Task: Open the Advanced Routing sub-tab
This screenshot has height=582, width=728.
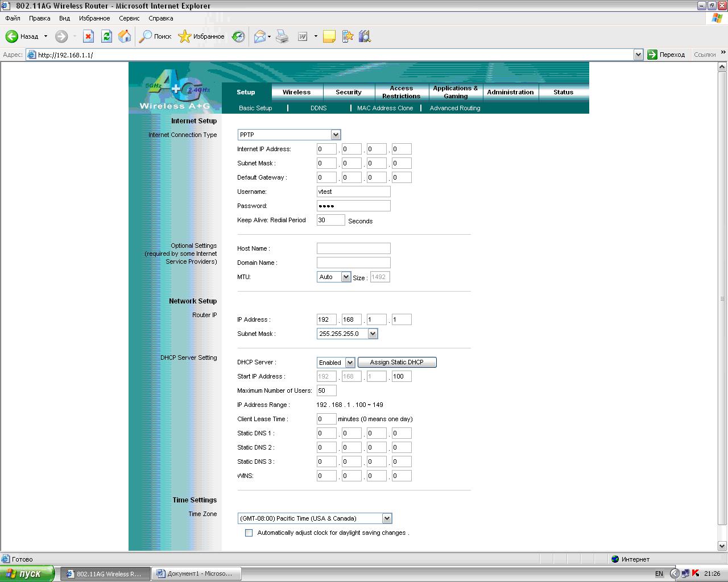Action: point(455,108)
